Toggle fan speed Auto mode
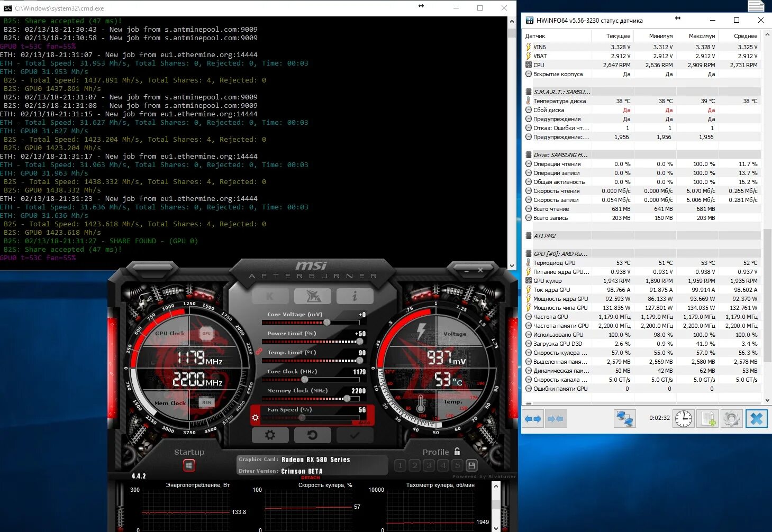772x532 pixels. click(x=364, y=423)
